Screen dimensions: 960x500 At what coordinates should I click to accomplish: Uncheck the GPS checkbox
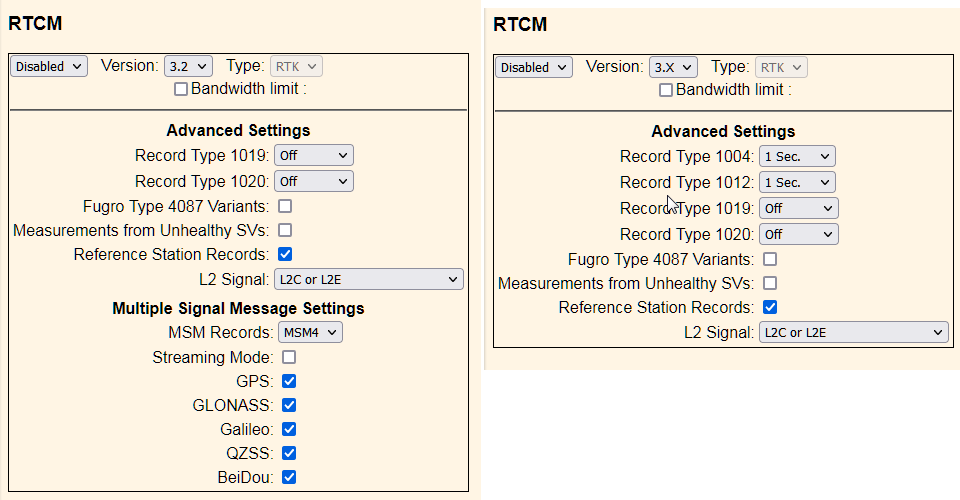[289, 381]
